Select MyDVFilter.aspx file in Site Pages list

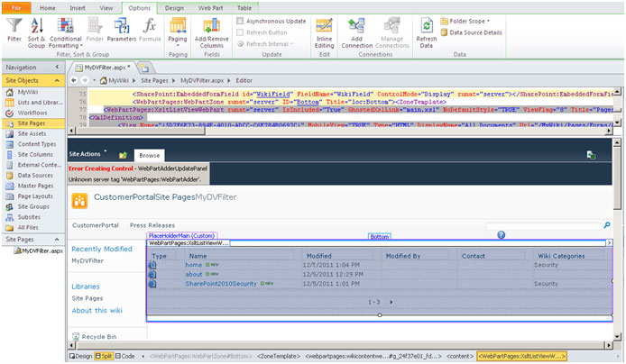click(x=39, y=250)
